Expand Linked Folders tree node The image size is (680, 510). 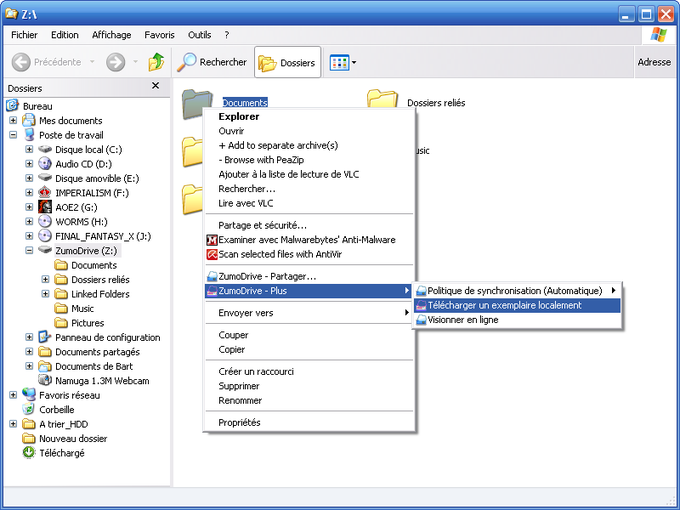[x=45, y=294]
